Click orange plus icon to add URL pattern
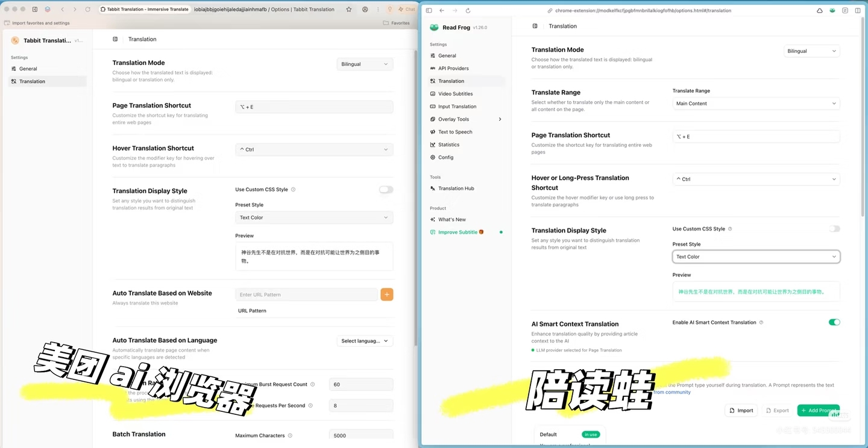Screen dimensions: 868x448 [386, 294]
